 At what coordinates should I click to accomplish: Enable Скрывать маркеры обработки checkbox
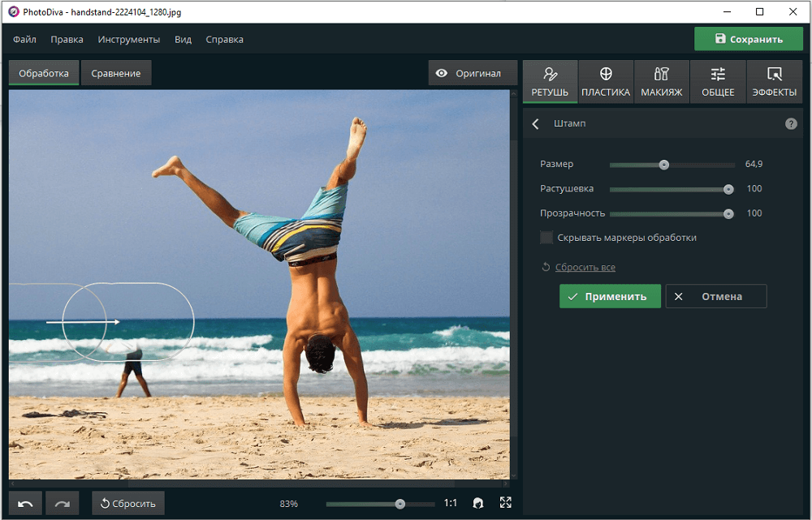point(546,238)
